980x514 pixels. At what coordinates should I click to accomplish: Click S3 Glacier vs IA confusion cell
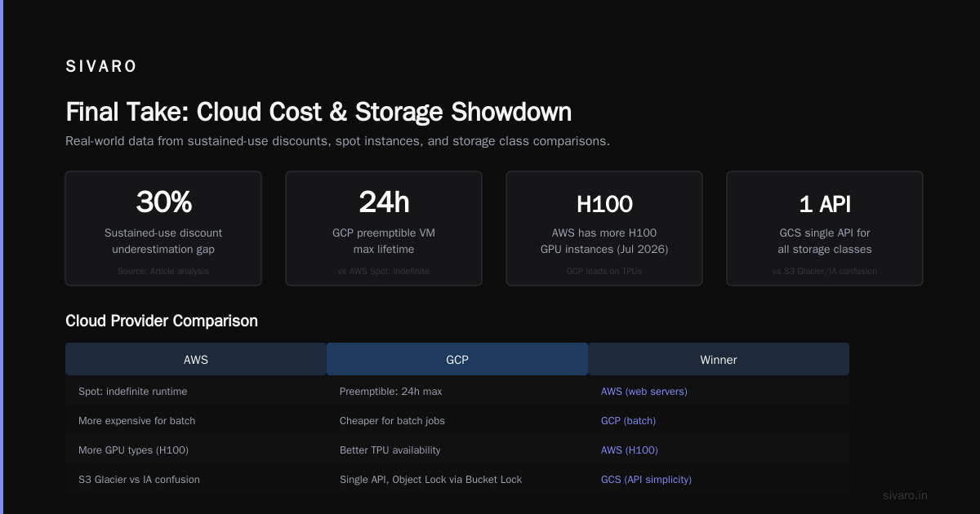(x=139, y=480)
